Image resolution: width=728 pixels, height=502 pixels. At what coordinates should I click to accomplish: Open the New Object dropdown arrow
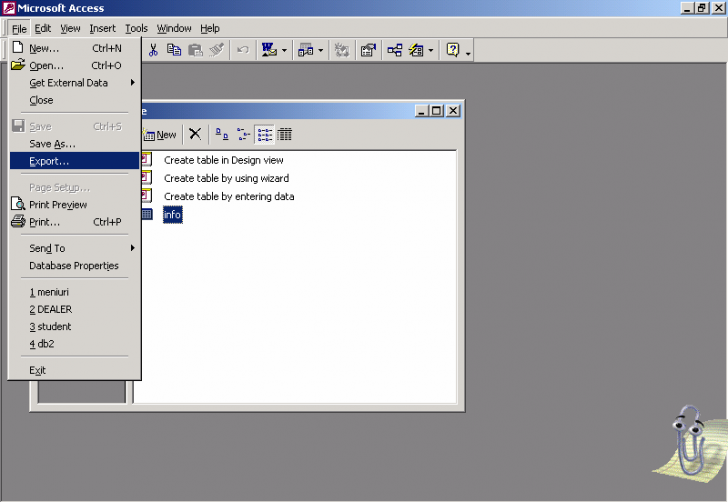(x=430, y=50)
